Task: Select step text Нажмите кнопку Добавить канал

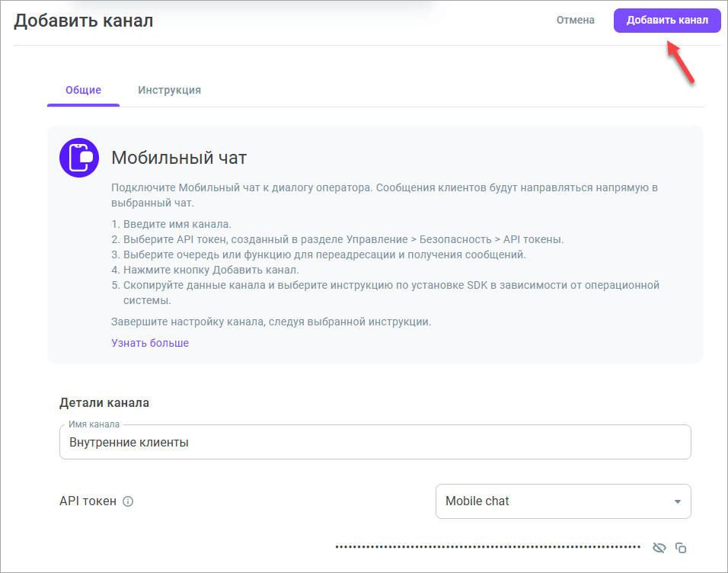Action: [x=211, y=270]
